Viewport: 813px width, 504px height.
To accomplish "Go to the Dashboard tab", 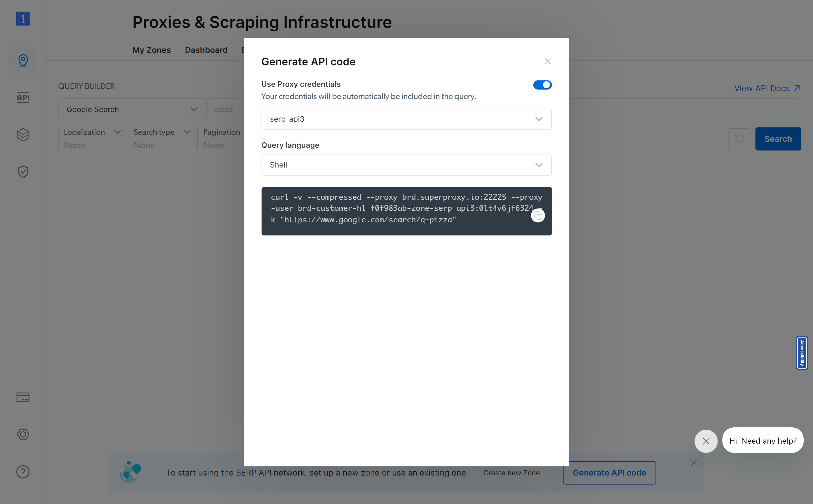I will point(206,50).
